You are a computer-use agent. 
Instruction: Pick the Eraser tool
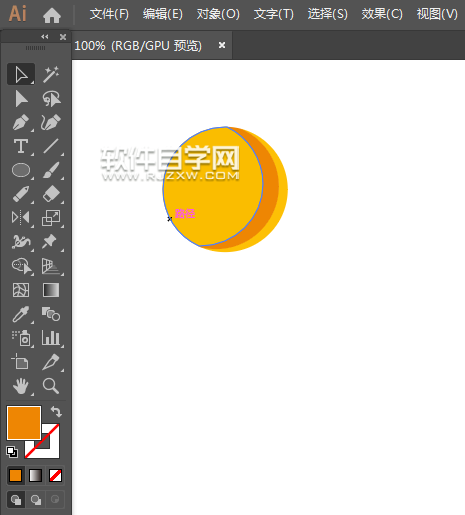click(x=51, y=194)
